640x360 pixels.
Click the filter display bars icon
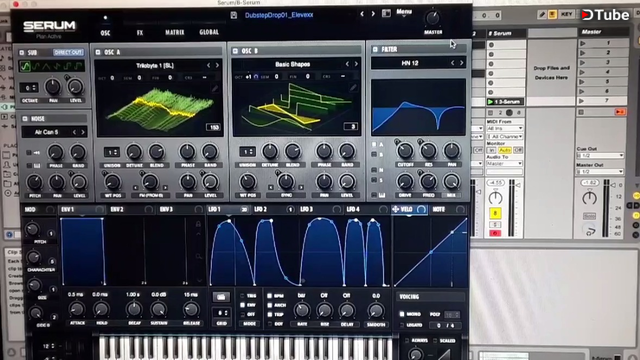point(382,196)
